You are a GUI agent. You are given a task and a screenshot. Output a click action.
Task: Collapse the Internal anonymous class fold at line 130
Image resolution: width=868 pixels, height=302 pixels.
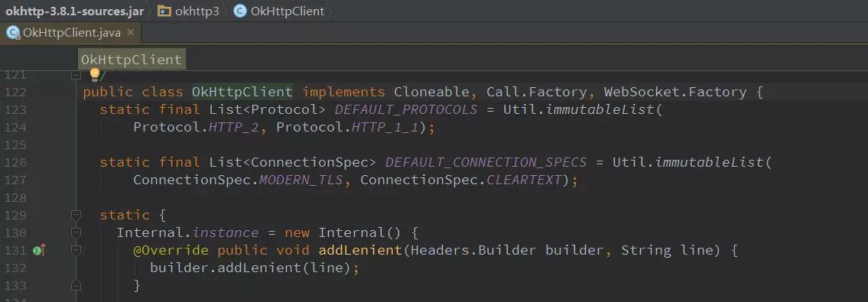coord(76,232)
